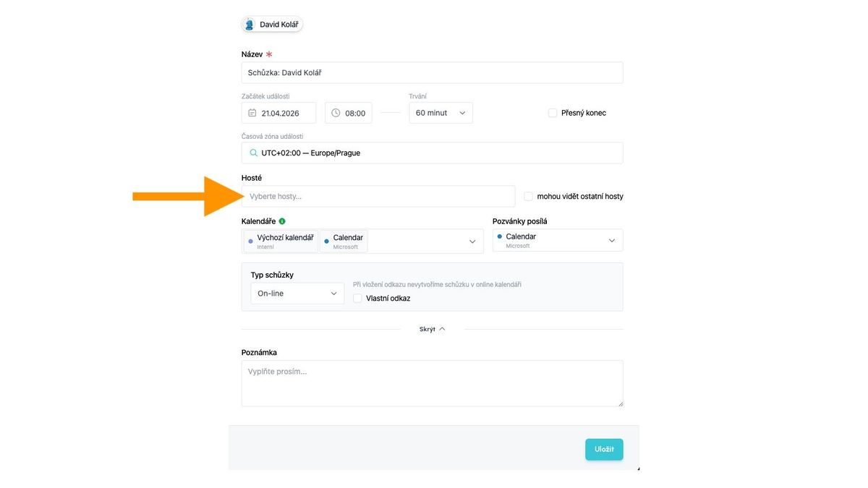The image size is (868, 488).
Task: Click the Název title input field
Action: tap(432, 73)
